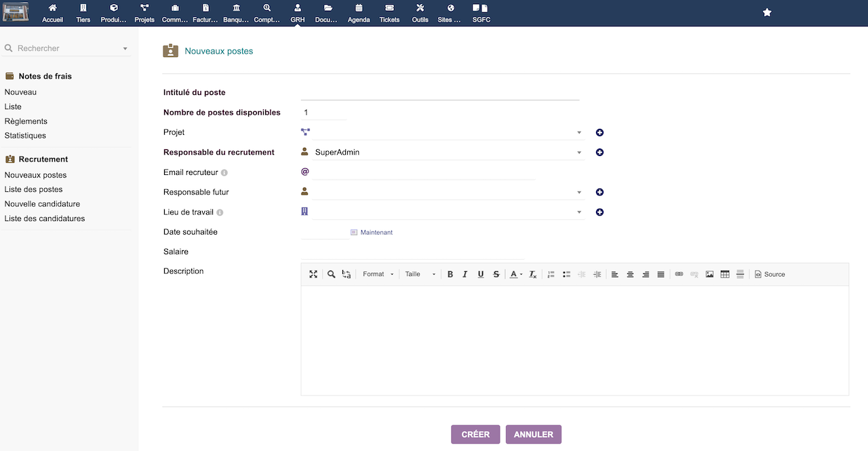Screen dimensions: 868x451
Task: Insert a numbered list
Action: pyautogui.click(x=551, y=274)
